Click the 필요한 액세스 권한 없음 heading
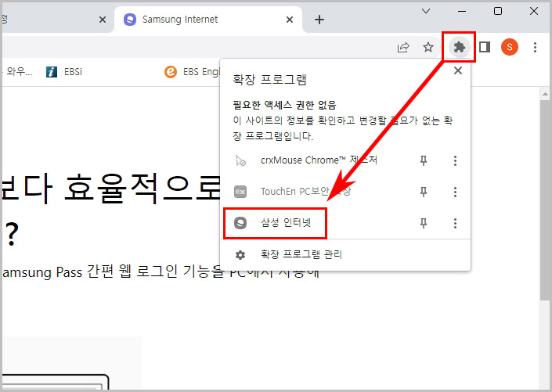 pyautogui.click(x=284, y=105)
